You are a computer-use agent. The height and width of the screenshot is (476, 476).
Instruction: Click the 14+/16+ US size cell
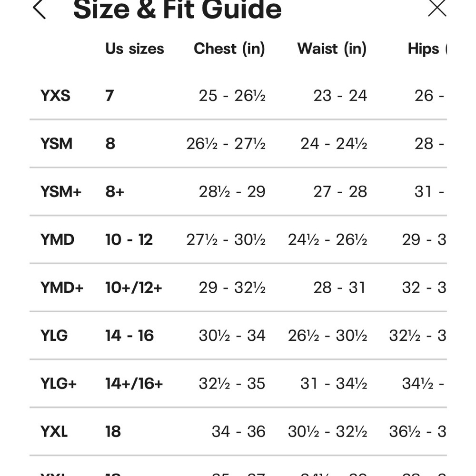click(134, 384)
